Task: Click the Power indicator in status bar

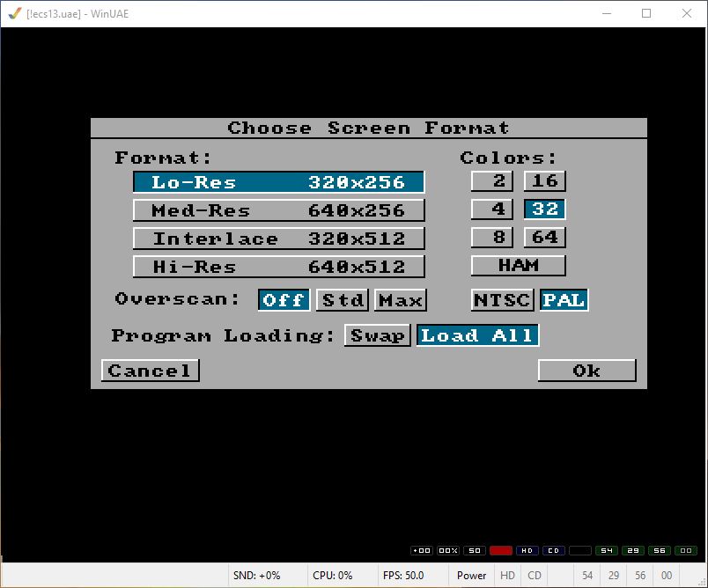Action: (x=471, y=576)
